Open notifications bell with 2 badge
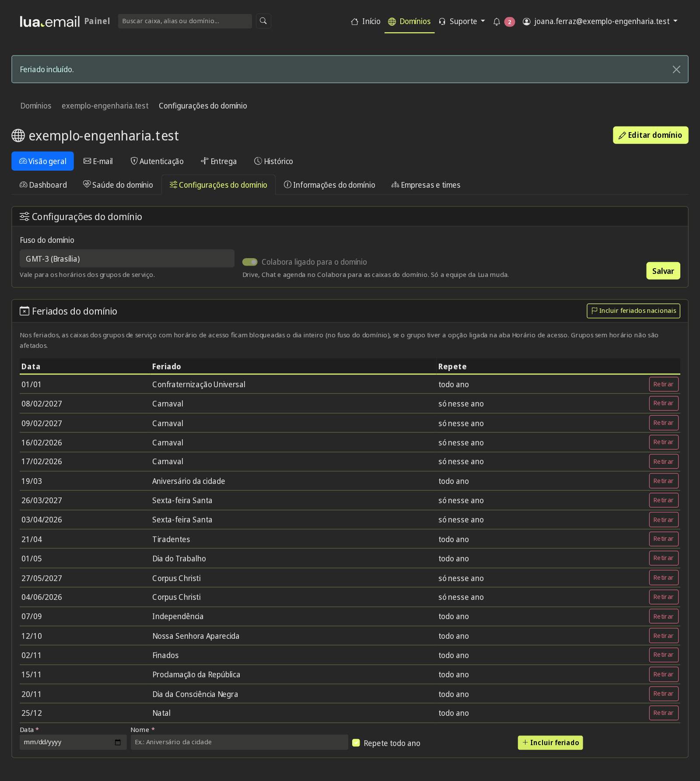Screen dimensions: 700x781 (x=504, y=21)
